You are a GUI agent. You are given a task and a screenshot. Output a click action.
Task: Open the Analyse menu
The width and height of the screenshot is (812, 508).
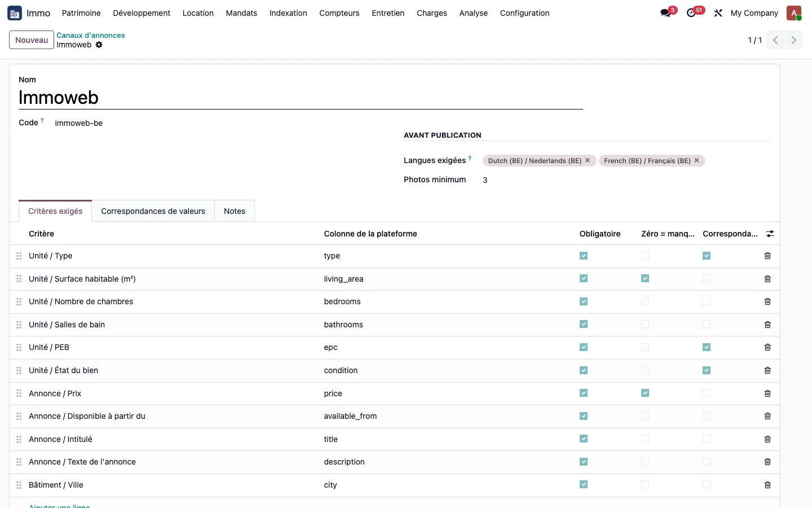(474, 13)
